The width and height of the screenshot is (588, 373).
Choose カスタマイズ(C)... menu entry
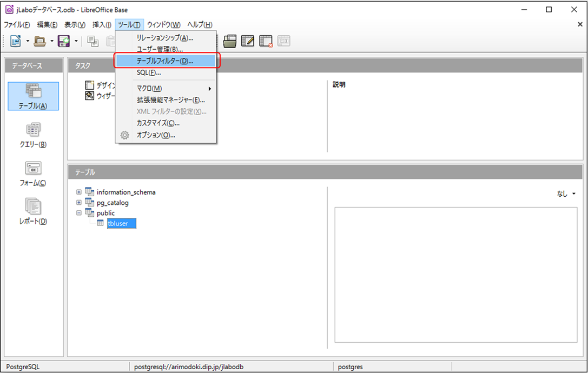[x=166, y=123]
